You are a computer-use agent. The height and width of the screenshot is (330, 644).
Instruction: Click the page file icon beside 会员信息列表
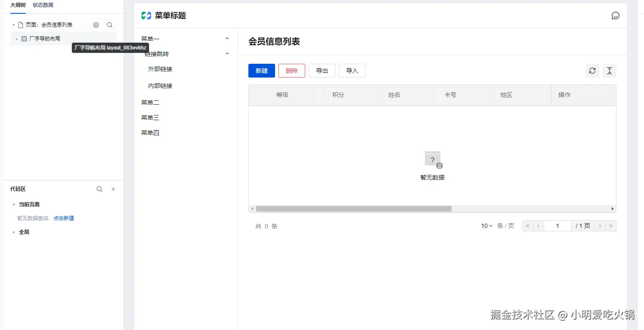(20, 25)
